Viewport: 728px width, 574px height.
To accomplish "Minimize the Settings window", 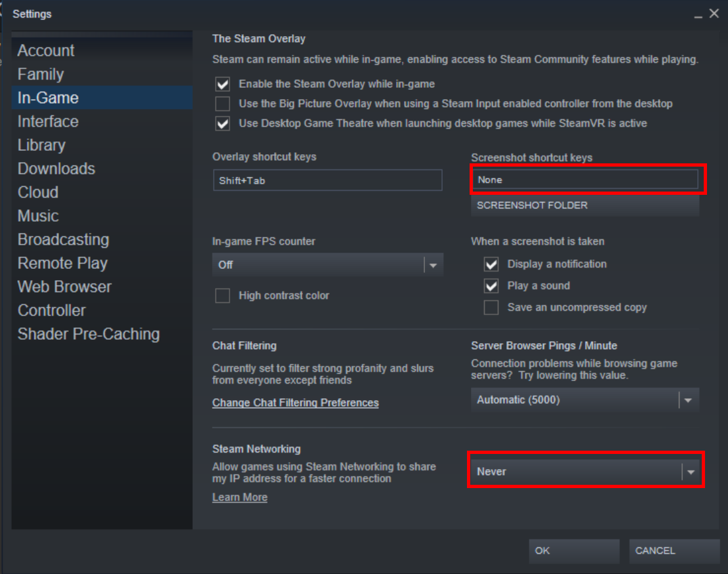I will pyautogui.click(x=698, y=15).
